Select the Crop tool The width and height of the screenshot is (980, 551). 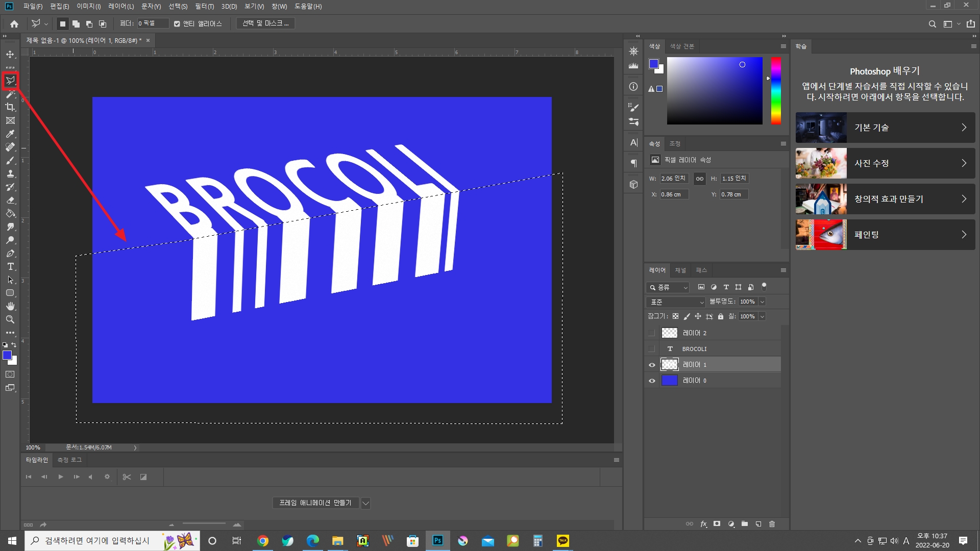pos(10,107)
